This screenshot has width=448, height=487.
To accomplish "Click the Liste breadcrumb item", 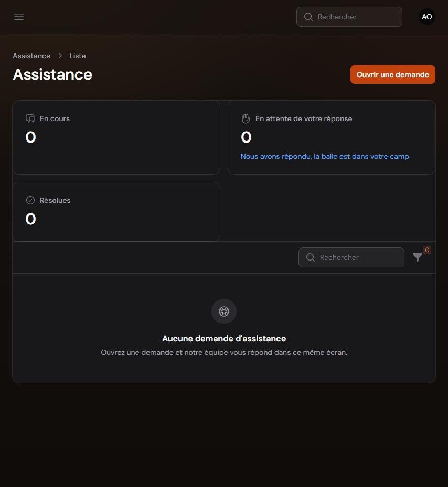I will (x=78, y=56).
